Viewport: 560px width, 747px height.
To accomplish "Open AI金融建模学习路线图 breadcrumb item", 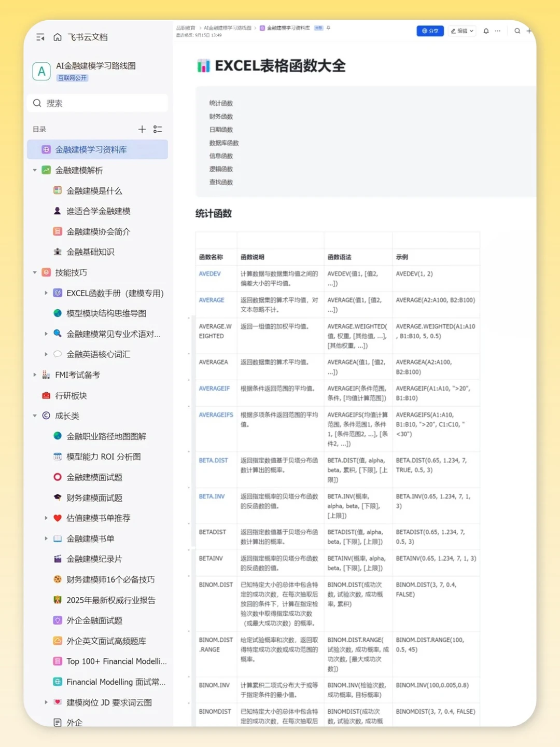I will tap(230, 27).
